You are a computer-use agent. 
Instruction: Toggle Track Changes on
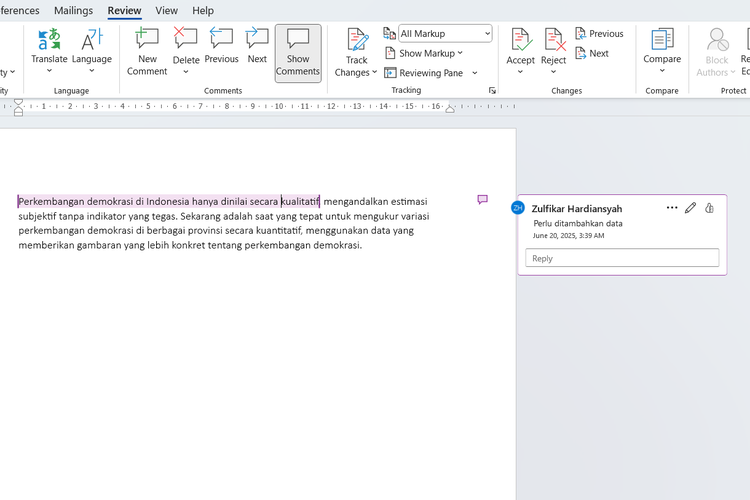(x=357, y=46)
